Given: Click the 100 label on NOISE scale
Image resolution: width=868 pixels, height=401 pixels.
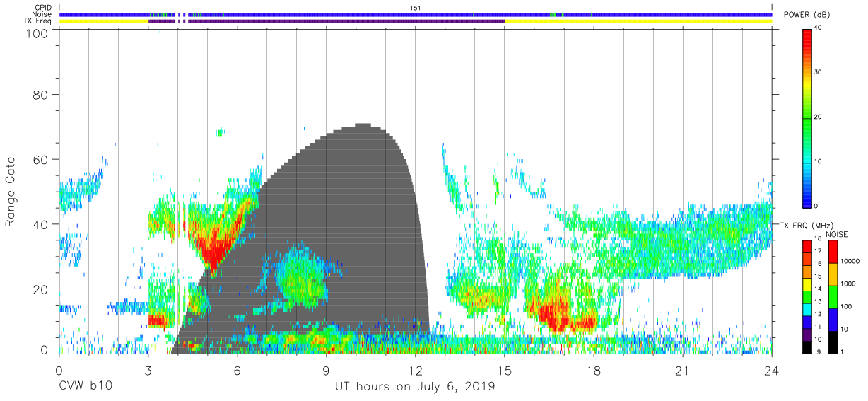Looking at the screenshot, I should 845,306.
